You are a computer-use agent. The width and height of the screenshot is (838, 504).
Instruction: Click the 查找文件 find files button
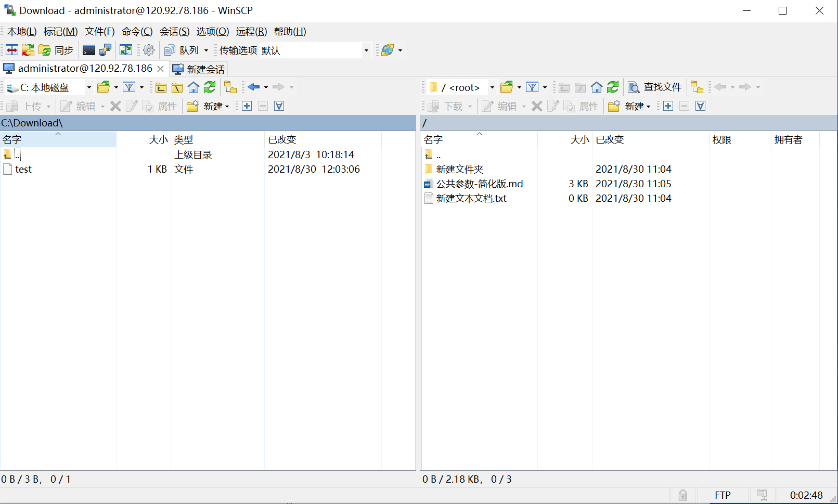click(655, 87)
